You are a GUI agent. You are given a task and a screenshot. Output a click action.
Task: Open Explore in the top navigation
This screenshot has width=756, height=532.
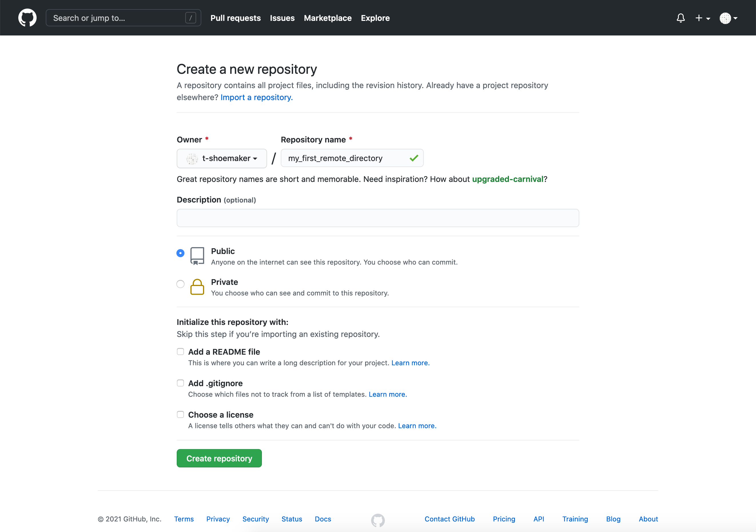click(375, 18)
